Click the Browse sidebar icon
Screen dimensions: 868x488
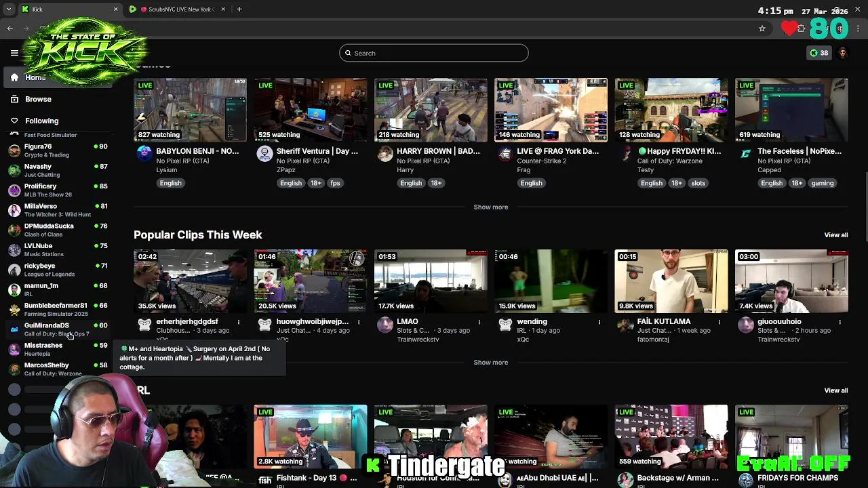(14, 99)
